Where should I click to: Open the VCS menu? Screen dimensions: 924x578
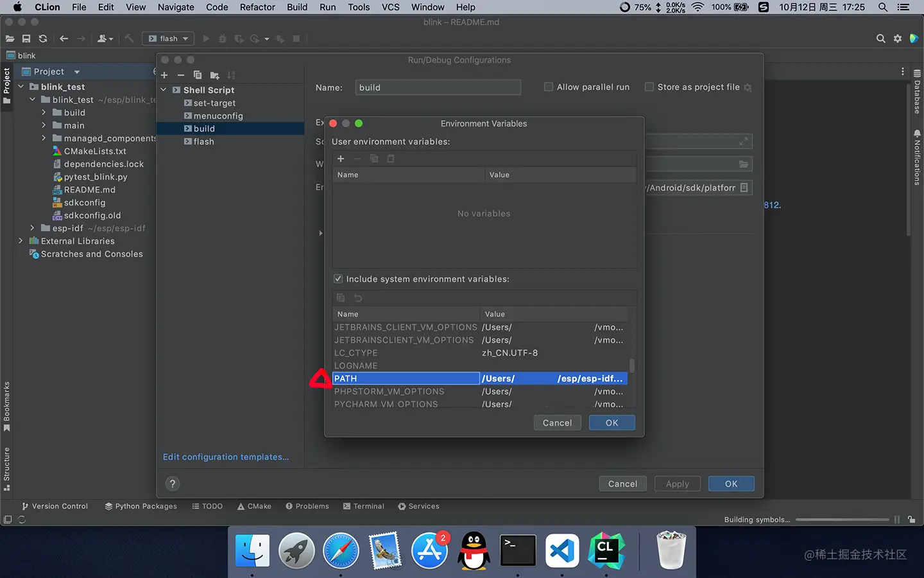click(x=390, y=7)
